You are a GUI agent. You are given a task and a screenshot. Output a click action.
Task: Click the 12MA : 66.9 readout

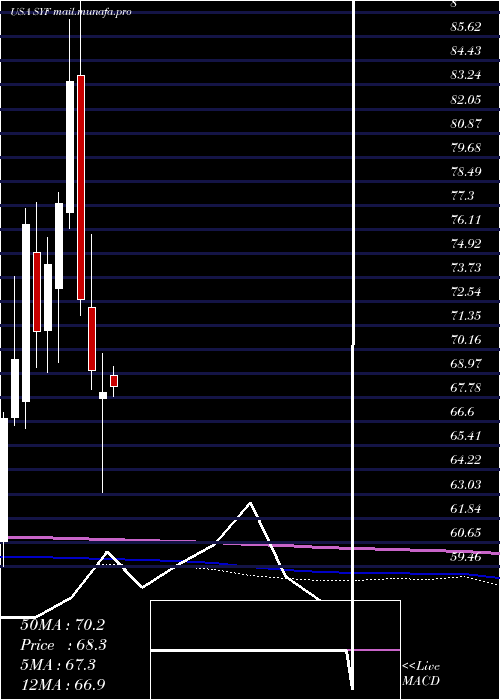62,684
